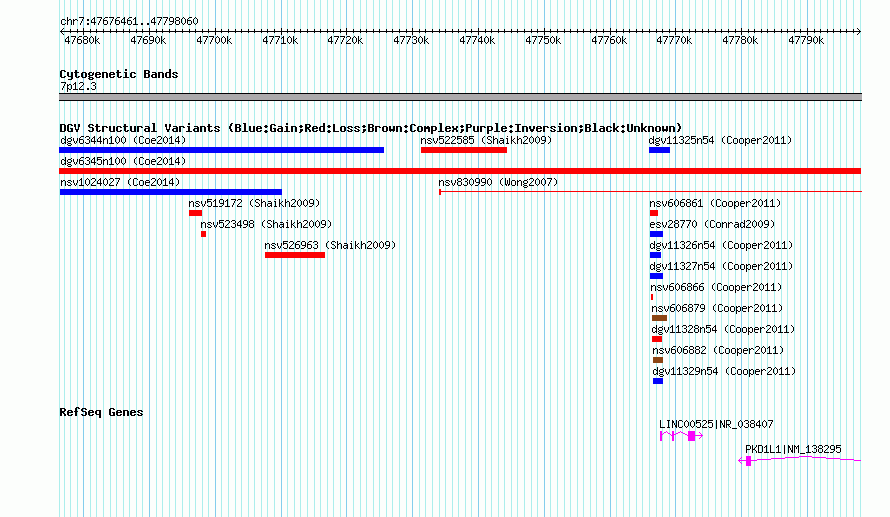This screenshot has width=890, height=517.
Task: Click the left arrow of the ruler
Action: 61,31
